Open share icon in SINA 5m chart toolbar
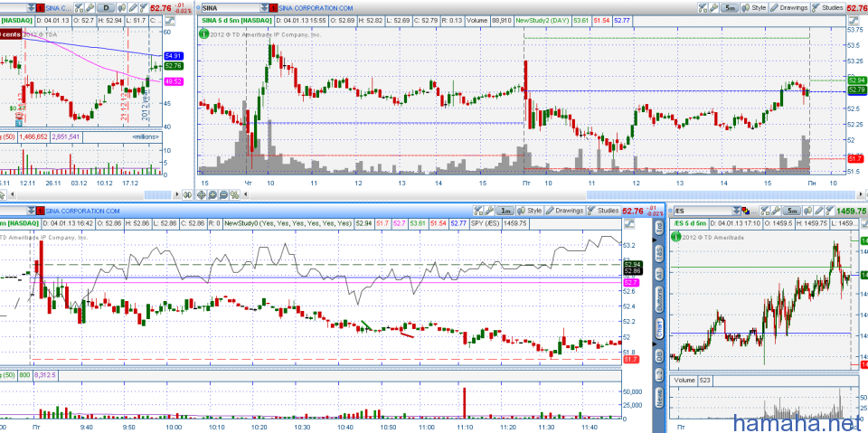Screen dimensions: 868x433 point(703,8)
